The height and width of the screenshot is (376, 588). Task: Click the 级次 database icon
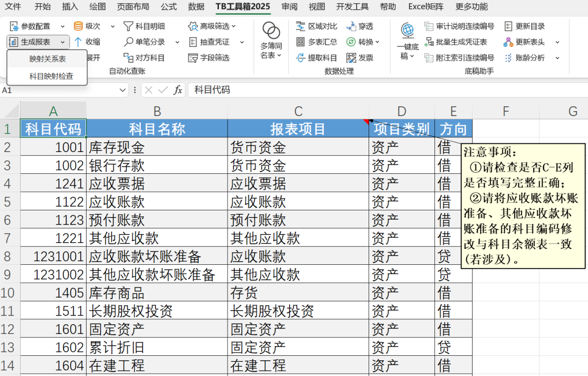(78, 26)
